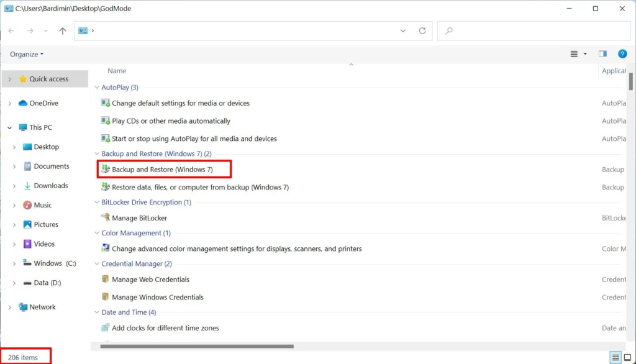The image size is (636, 364).
Task: Click the search box
Action: 534,31
